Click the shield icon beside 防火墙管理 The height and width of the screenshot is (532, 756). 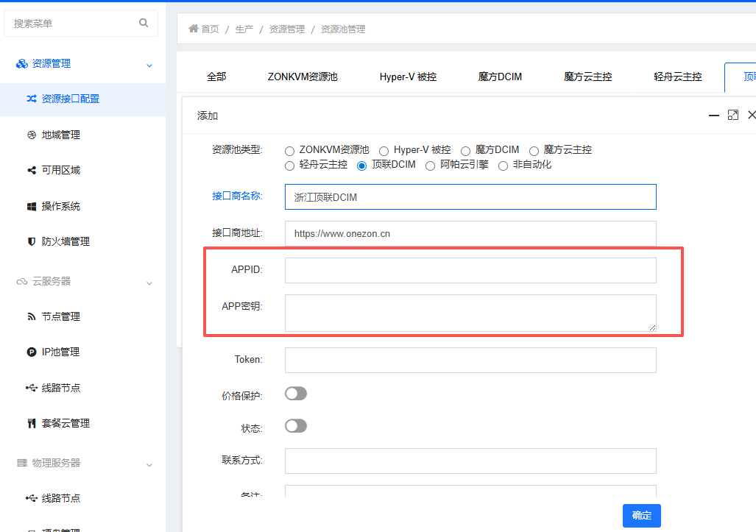pyautogui.click(x=32, y=241)
